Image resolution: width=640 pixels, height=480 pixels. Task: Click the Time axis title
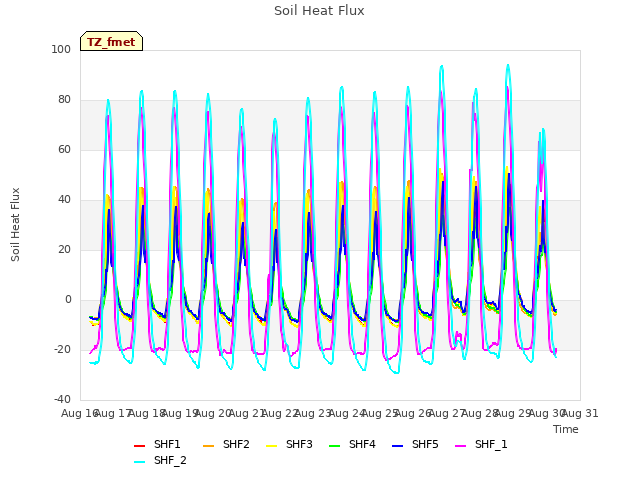click(566, 429)
